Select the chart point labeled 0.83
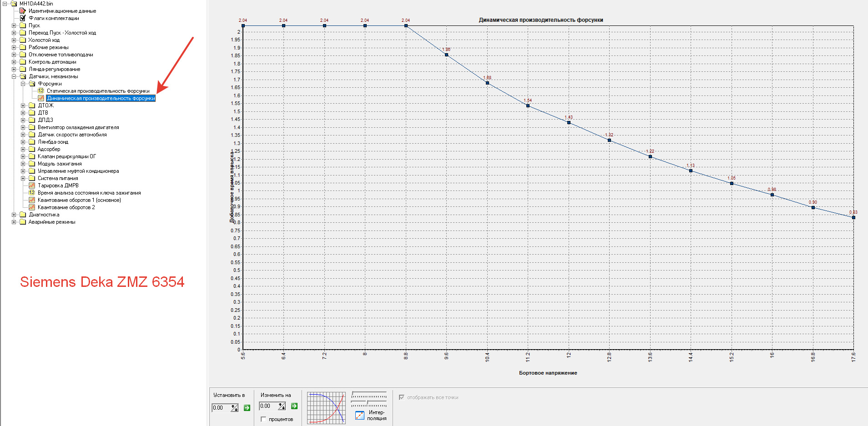Image resolution: width=868 pixels, height=426 pixels. (x=853, y=218)
